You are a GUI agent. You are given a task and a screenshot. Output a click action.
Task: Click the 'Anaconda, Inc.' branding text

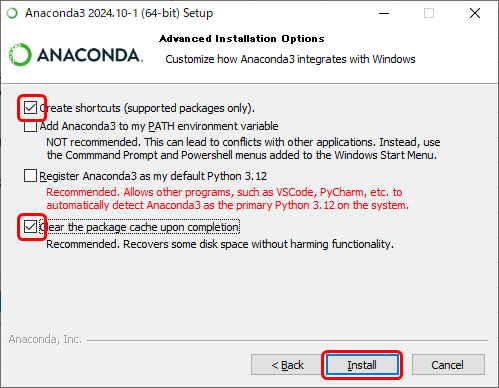click(45, 339)
